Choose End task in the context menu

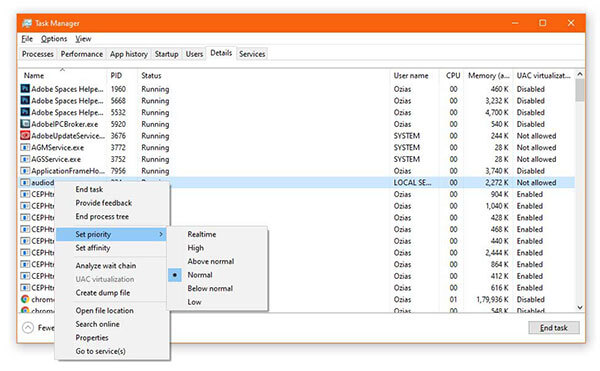click(89, 189)
